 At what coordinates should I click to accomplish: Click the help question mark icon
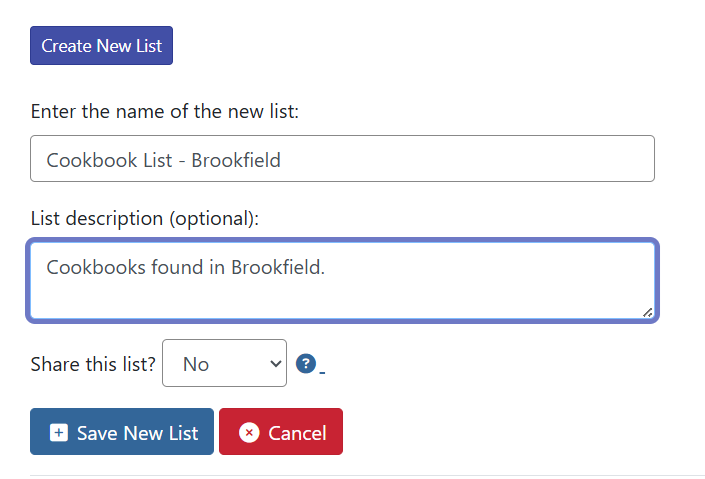[x=306, y=364]
